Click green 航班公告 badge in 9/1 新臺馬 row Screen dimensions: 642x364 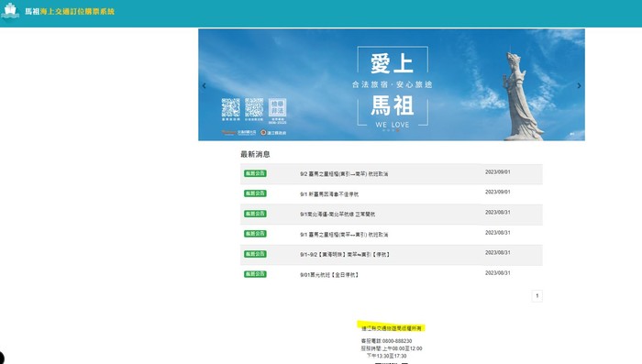pyautogui.click(x=255, y=193)
